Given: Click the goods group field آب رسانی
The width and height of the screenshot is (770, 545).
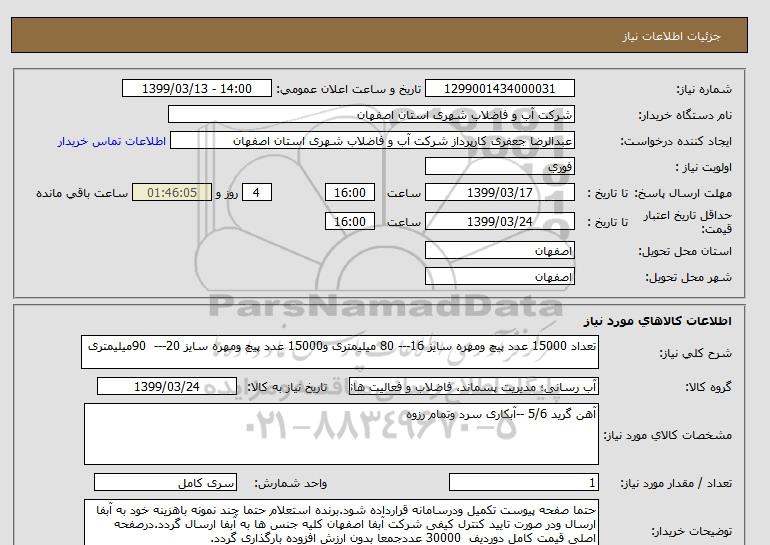Looking at the screenshot, I should [474, 386].
